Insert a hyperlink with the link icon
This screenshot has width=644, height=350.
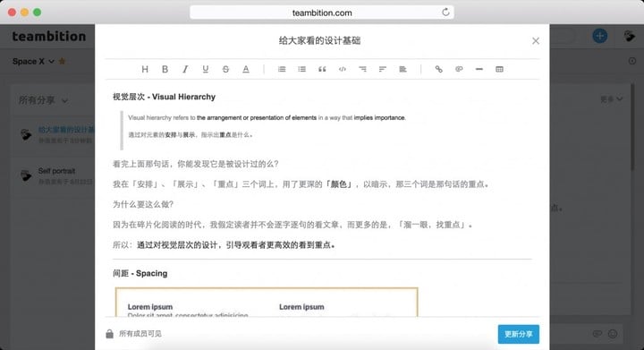(438, 69)
